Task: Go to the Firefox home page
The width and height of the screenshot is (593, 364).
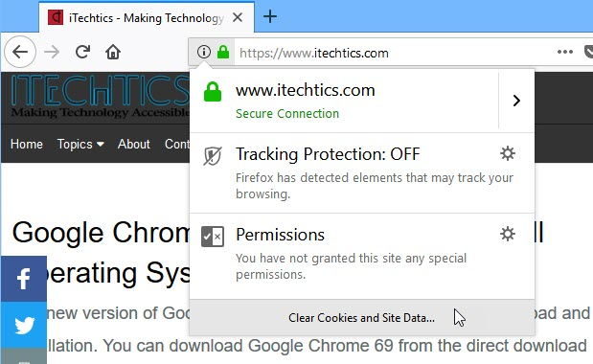Action: click(113, 52)
